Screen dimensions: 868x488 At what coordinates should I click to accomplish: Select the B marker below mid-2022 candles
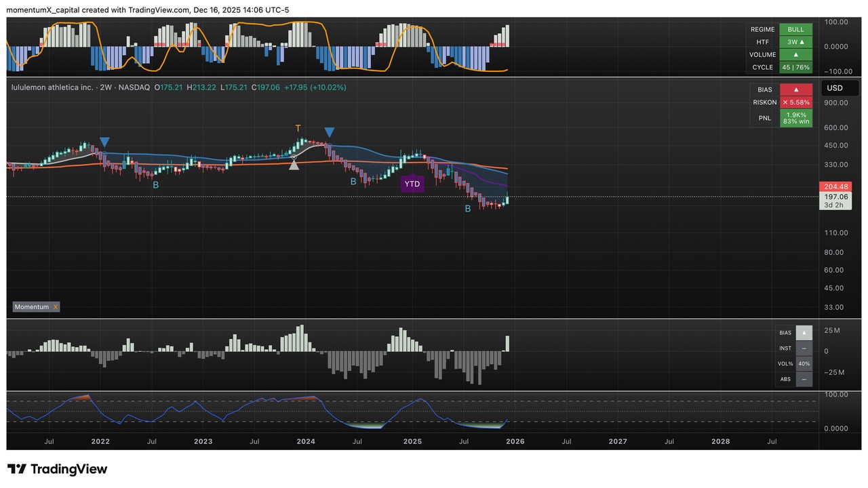click(x=155, y=184)
